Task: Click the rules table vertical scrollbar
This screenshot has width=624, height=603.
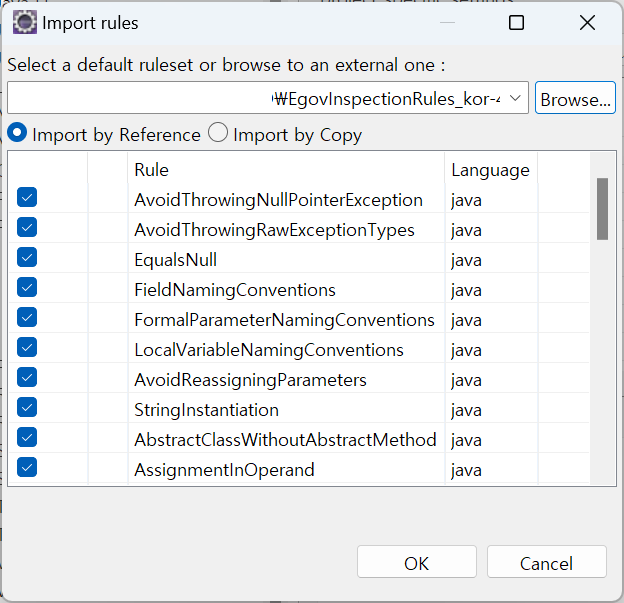Action: pyautogui.click(x=602, y=209)
